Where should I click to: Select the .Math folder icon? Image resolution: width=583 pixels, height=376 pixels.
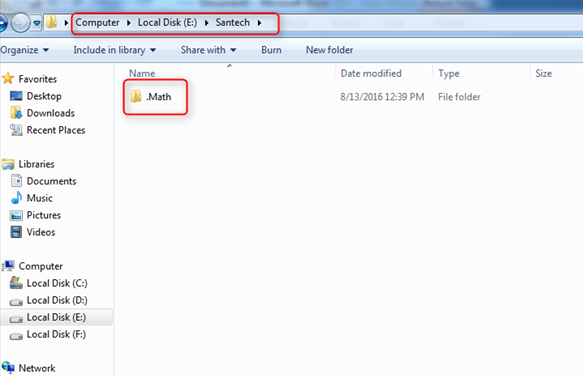pyautogui.click(x=136, y=96)
